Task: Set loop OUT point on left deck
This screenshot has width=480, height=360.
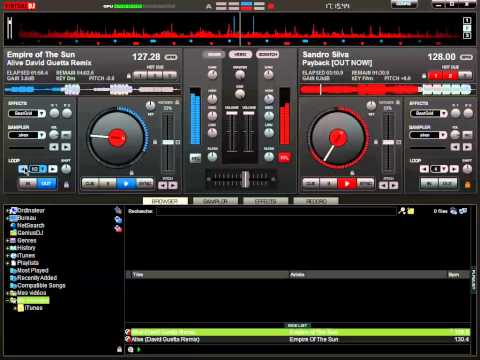Action: coord(46,183)
